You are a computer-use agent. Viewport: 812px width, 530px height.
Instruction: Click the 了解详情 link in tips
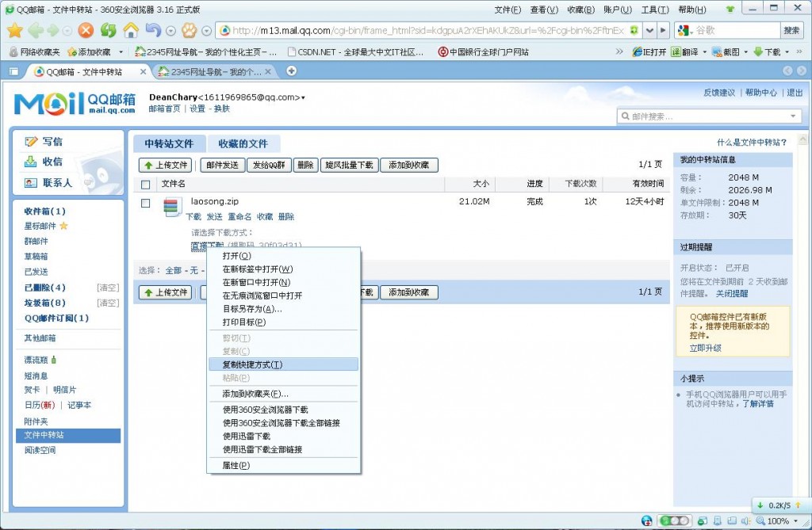(x=757, y=404)
